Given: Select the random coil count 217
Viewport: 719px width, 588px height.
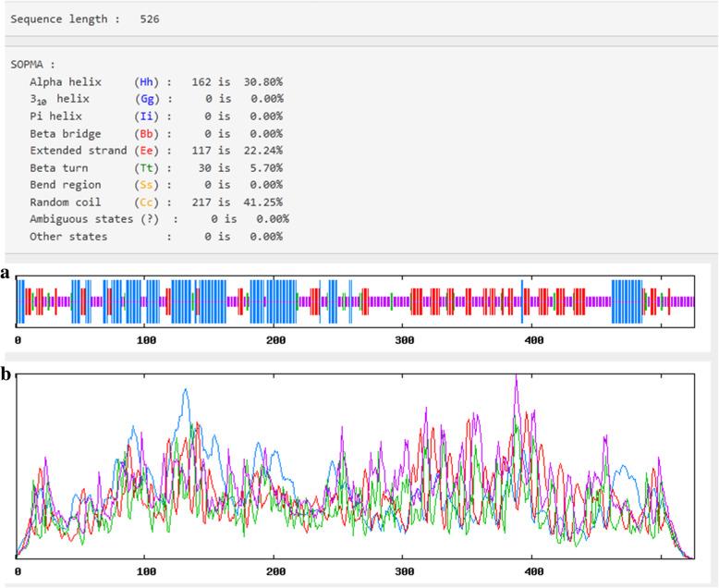Looking at the screenshot, I should [201, 202].
